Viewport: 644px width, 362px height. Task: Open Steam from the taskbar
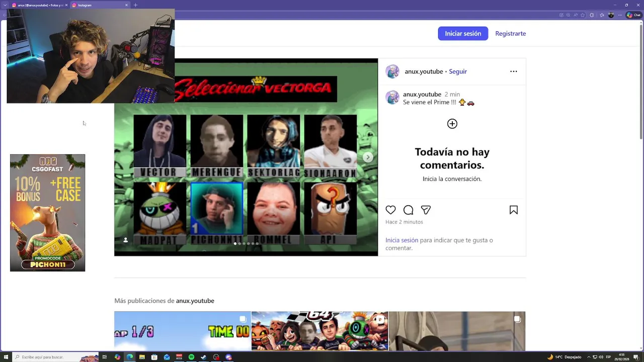click(x=203, y=357)
